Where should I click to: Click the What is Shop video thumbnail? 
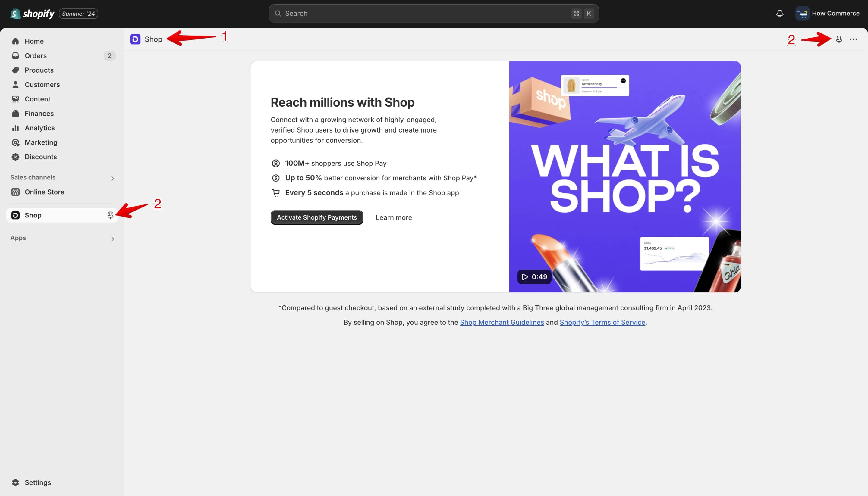click(x=624, y=177)
